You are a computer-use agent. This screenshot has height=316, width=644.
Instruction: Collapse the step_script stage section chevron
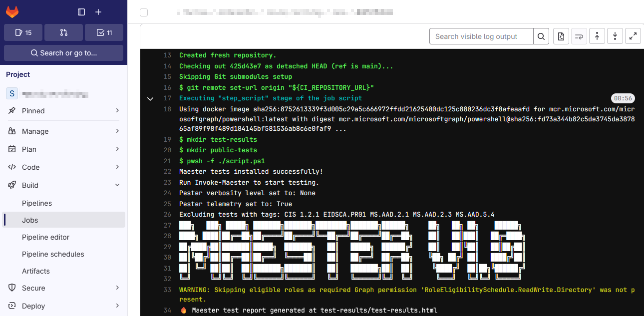[x=150, y=98]
